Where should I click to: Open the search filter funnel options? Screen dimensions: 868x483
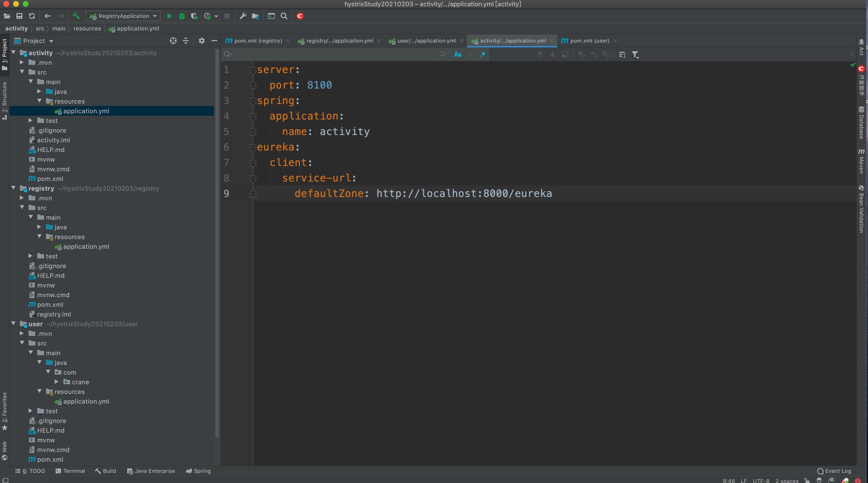pyautogui.click(x=635, y=55)
